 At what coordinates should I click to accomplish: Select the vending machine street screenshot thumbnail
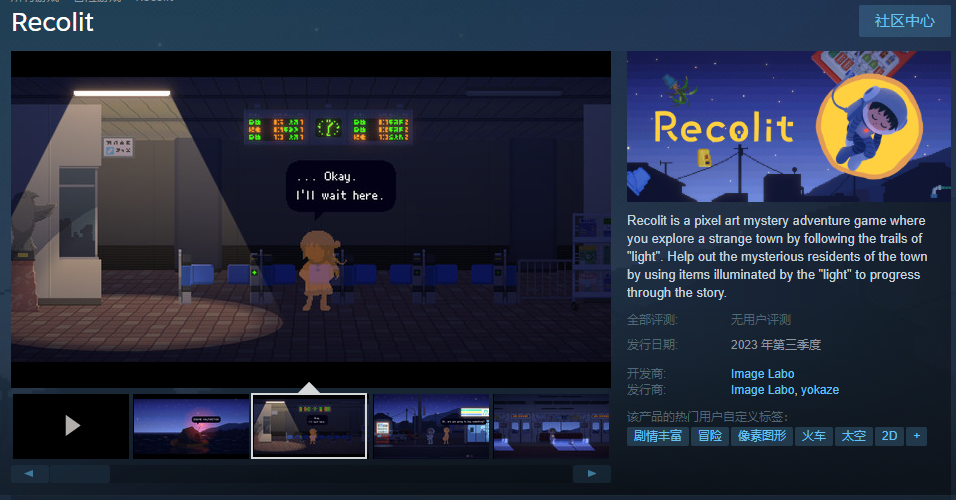click(x=431, y=426)
